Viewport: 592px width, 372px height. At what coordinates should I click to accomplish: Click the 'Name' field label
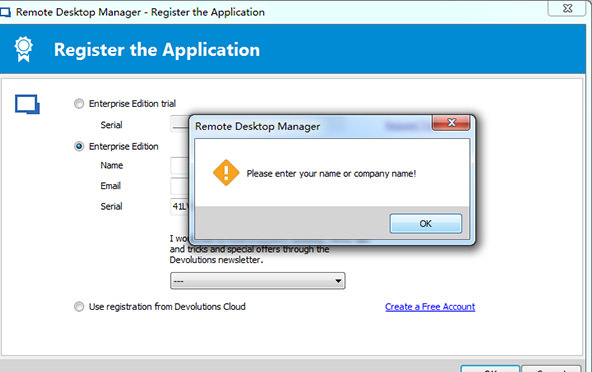click(112, 165)
